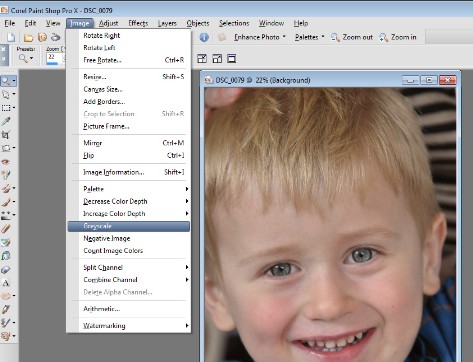The height and width of the screenshot is (362, 473).
Task: Select the Red Eye tool
Action: point(6,162)
